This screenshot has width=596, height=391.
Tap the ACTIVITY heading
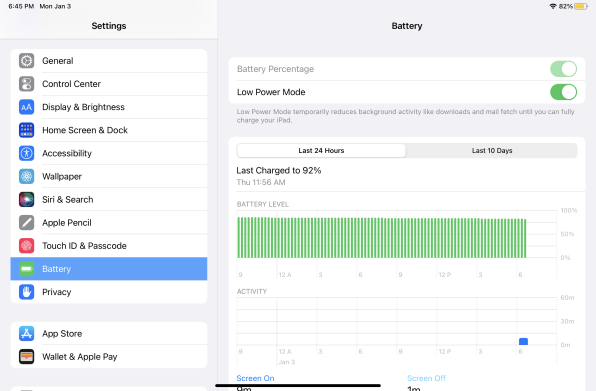click(x=252, y=291)
